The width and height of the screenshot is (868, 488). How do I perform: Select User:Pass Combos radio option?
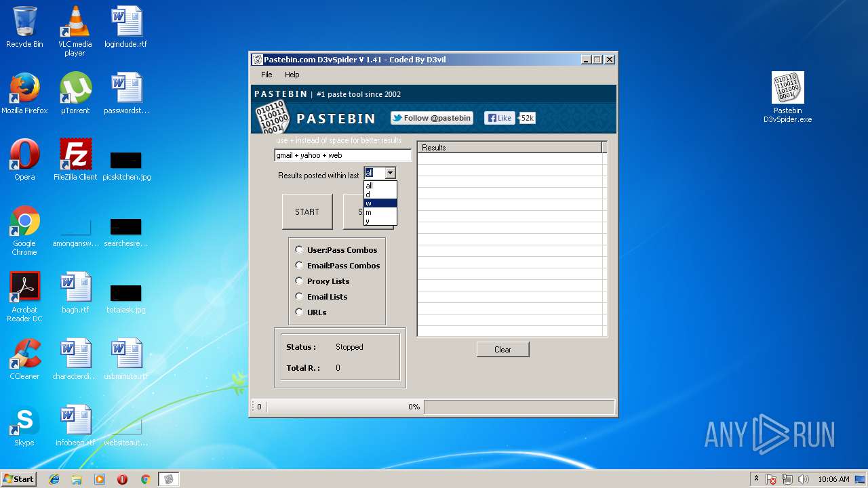336,250
